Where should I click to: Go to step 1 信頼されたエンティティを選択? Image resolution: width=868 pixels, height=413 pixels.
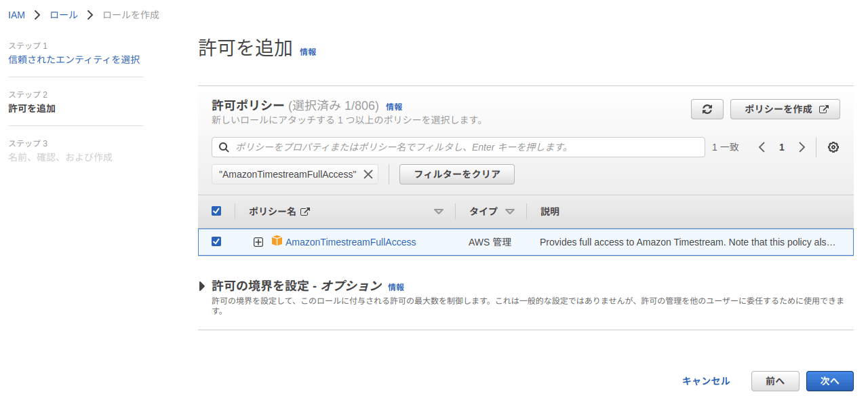tap(74, 60)
